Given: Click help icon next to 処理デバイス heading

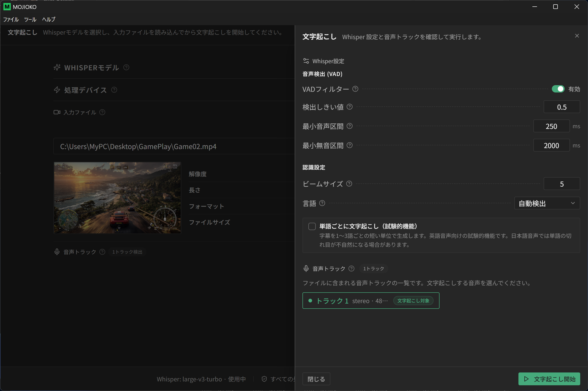Looking at the screenshot, I should [114, 90].
